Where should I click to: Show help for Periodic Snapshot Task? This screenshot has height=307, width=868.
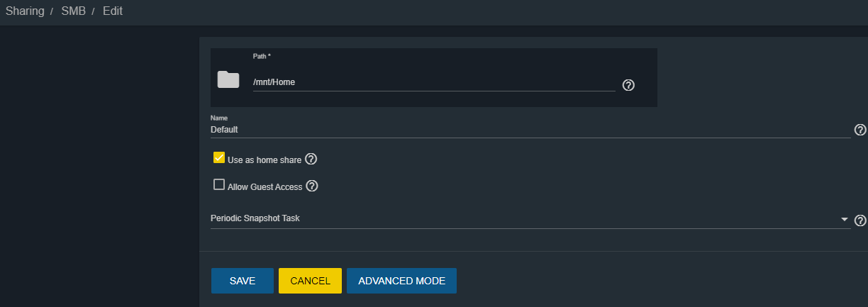coord(860,221)
